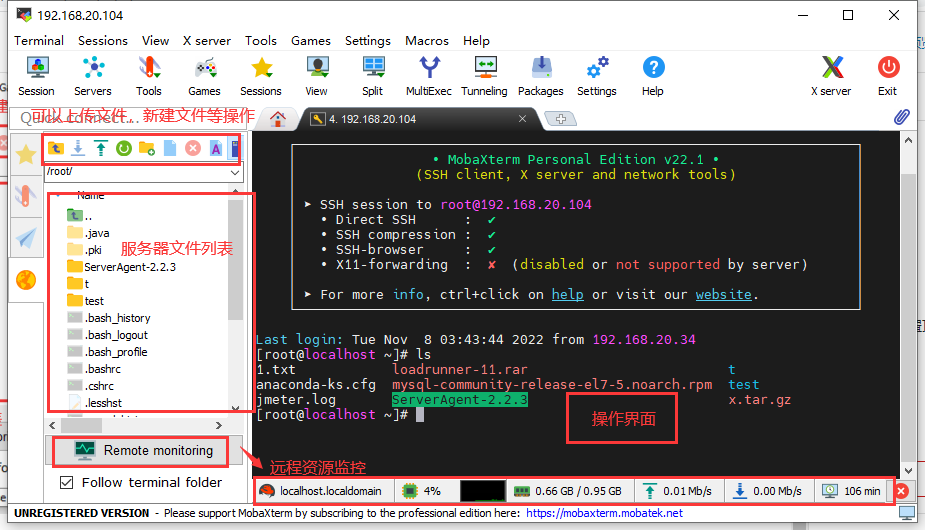Click the file list vertical scrollbar
Screen dimensions: 925x530
pyautogui.click(x=235, y=259)
